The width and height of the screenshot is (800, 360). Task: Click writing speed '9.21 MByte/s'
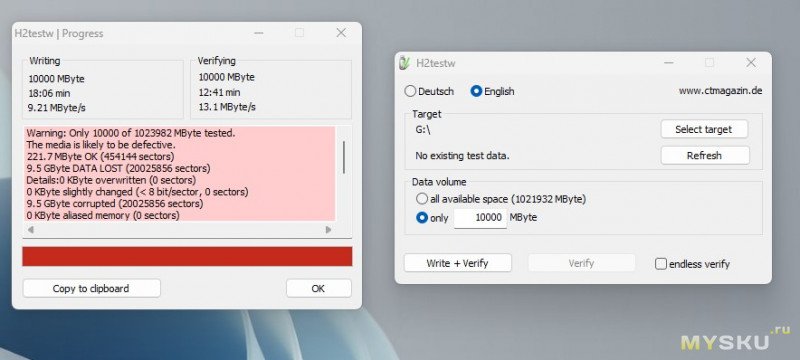(x=57, y=108)
